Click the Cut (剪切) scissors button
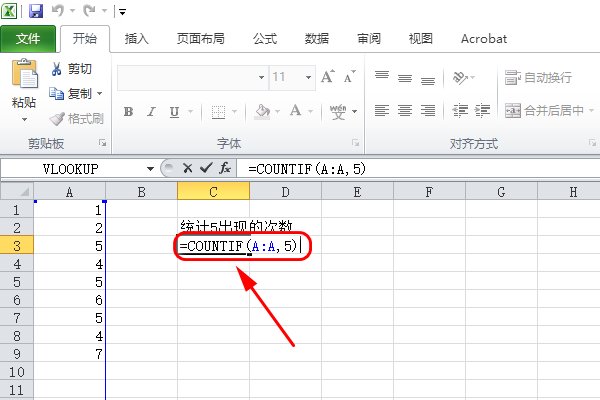Image resolution: width=600 pixels, height=400 pixels. click(72, 69)
